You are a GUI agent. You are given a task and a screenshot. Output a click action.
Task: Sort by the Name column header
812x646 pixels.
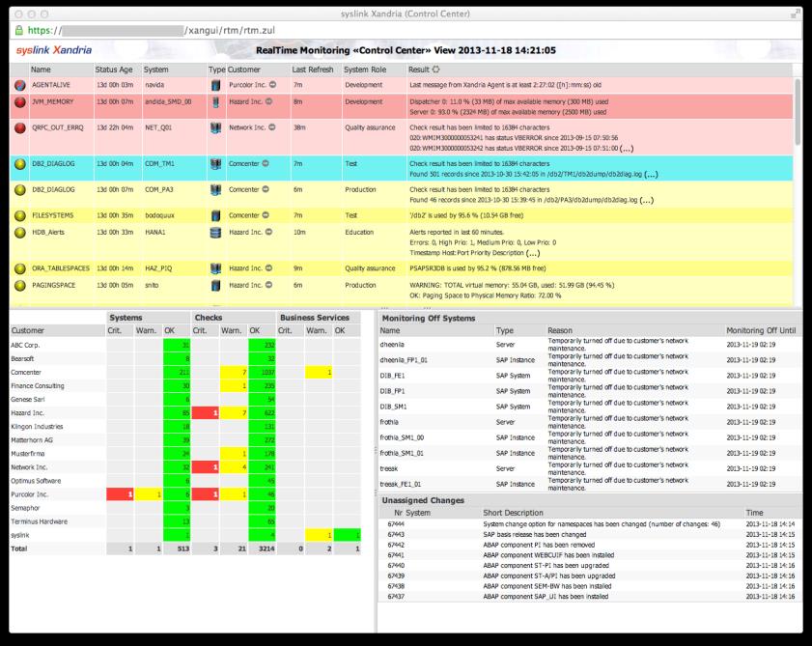pos(41,70)
